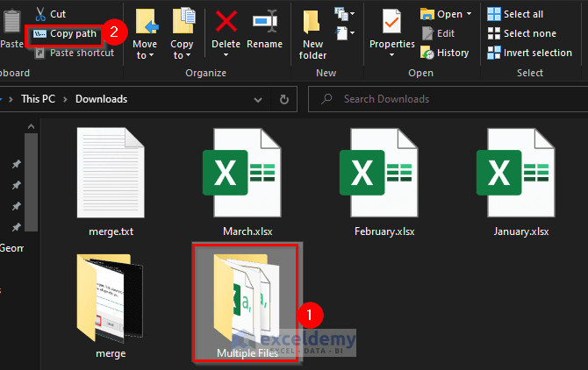588x370 pixels.
Task: Click Copy path in the ribbon
Action: pos(65,33)
